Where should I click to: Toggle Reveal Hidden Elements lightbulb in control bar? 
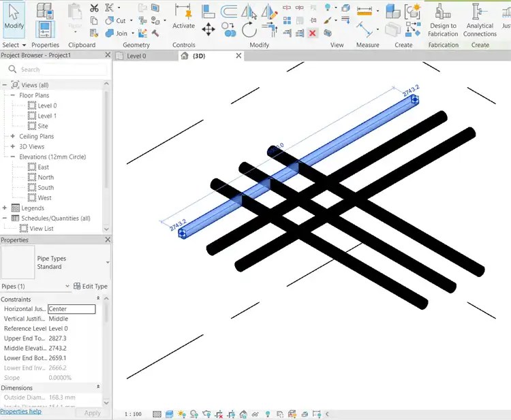pos(268,414)
